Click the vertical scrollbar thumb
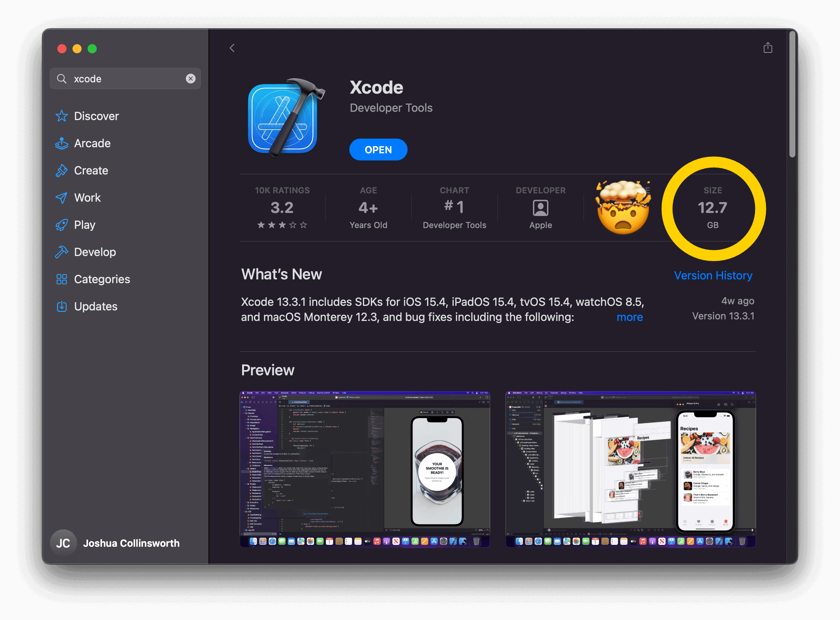 click(x=792, y=94)
